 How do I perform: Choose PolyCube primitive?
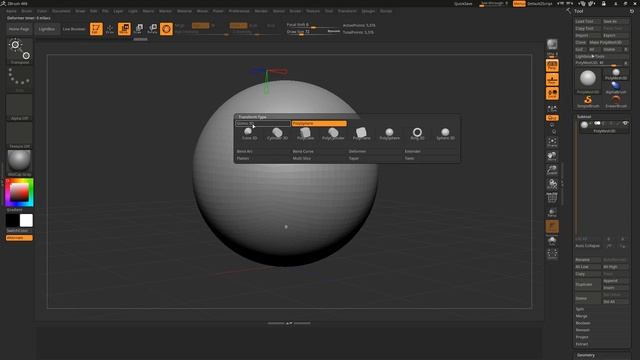[305, 133]
